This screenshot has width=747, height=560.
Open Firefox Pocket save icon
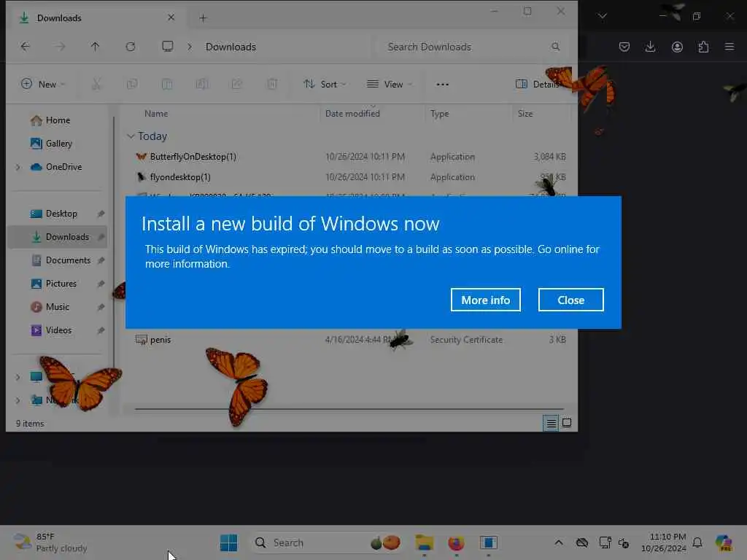(x=624, y=47)
